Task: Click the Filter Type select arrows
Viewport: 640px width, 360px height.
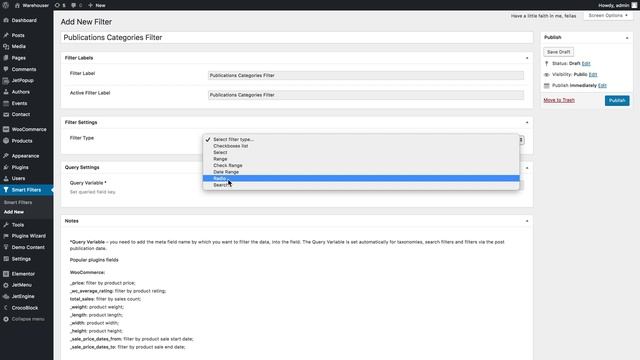Action: (x=521, y=140)
